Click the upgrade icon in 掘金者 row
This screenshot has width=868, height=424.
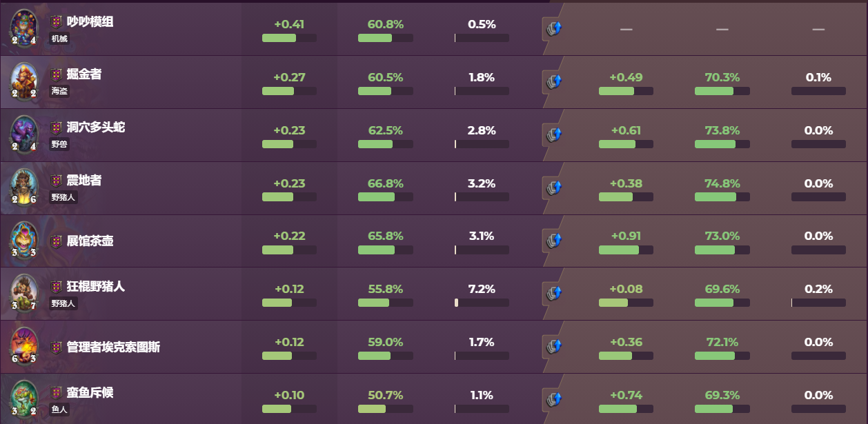point(554,81)
